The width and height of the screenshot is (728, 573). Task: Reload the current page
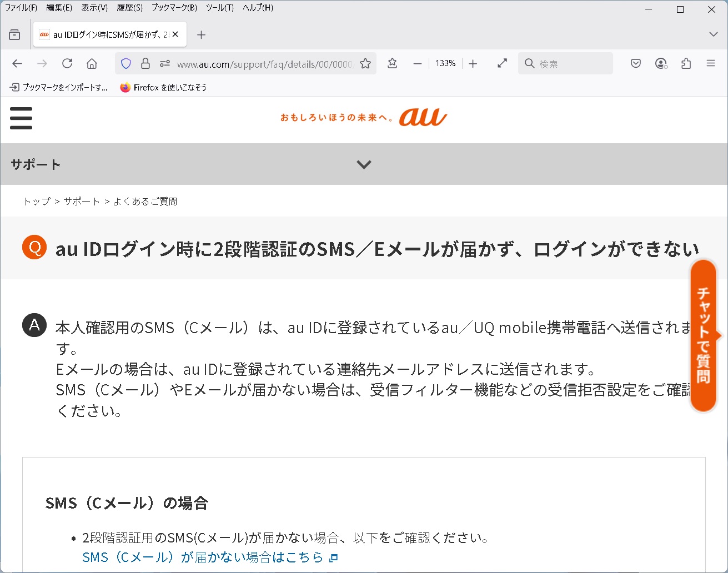[x=67, y=63]
